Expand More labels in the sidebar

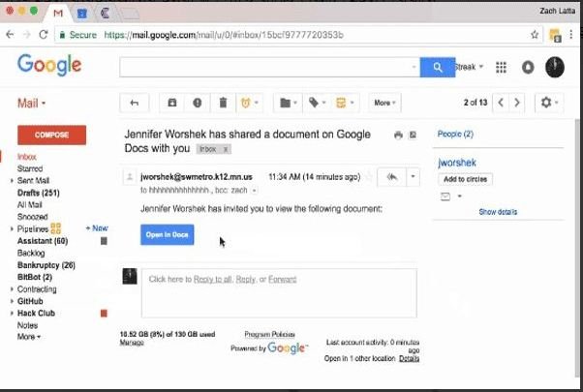(x=29, y=337)
